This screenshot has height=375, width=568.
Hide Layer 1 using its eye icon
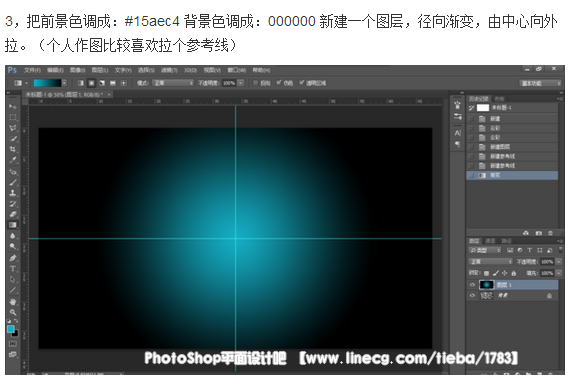[472, 285]
